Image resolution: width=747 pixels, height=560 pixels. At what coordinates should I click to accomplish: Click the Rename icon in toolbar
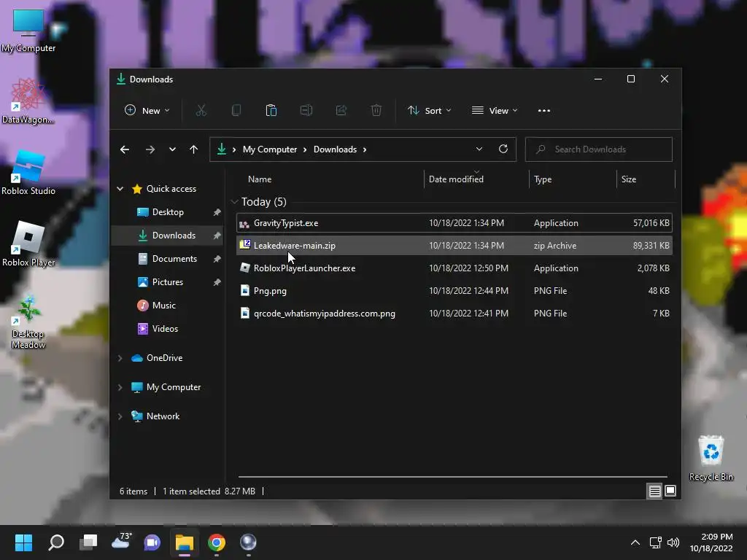[306, 111]
